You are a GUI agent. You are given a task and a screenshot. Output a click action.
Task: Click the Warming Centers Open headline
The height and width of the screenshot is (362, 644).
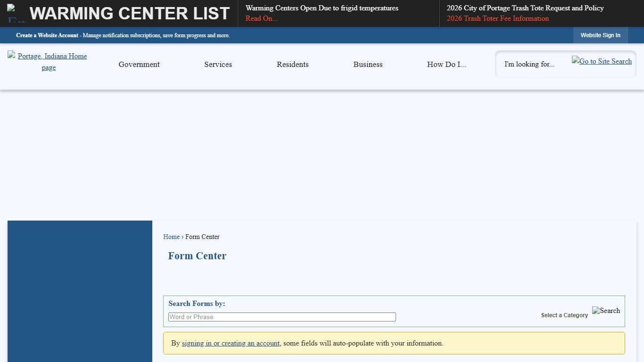click(322, 8)
